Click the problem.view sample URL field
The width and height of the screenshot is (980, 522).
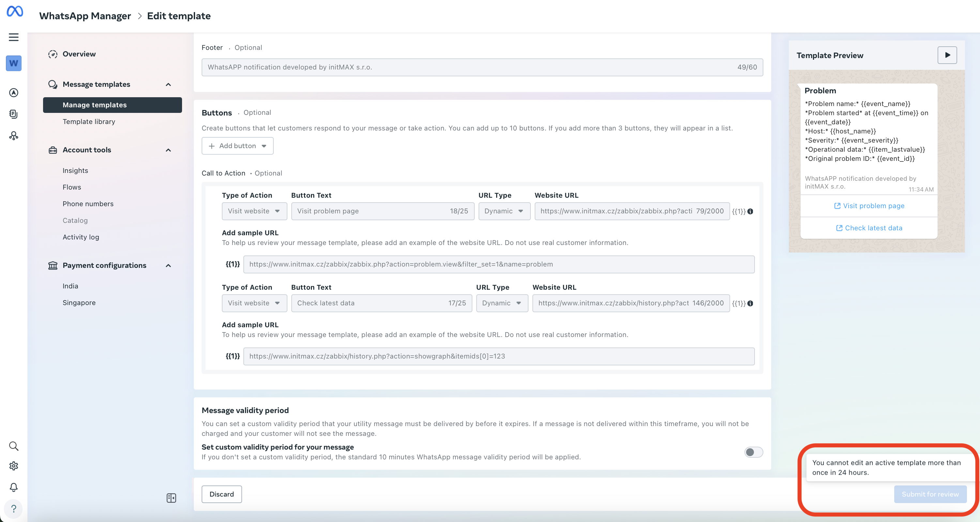point(499,264)
